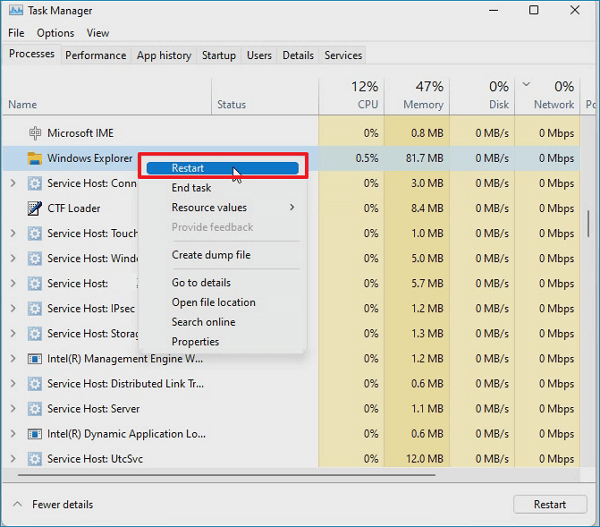Screen dimensions: 600x527
Task: Switch to the Services tab
Action: [x=343, y=55]
